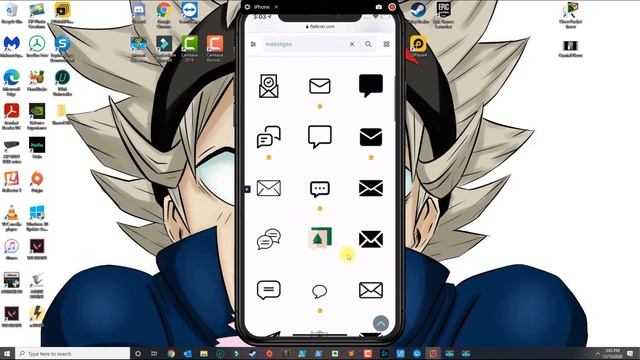Select the outline envelope beside the oval bubble

pos(371,290)
